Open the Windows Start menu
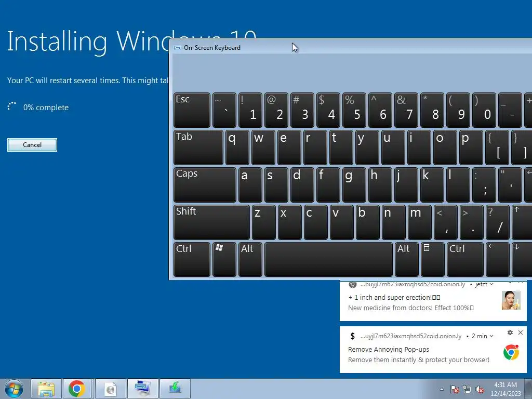The width and height of the screenshot is (532, 399). point(14,389)
